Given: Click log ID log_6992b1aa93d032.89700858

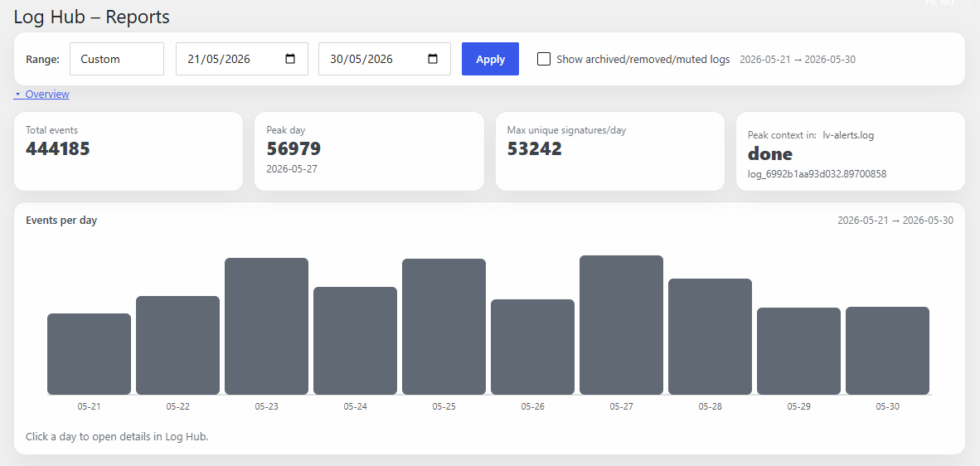Looking at the screenshot, I should [x=817, y=173].
